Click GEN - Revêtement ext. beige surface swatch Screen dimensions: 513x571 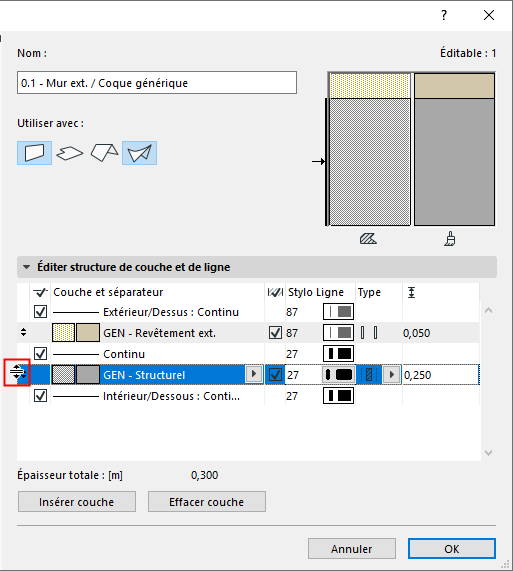88,332
